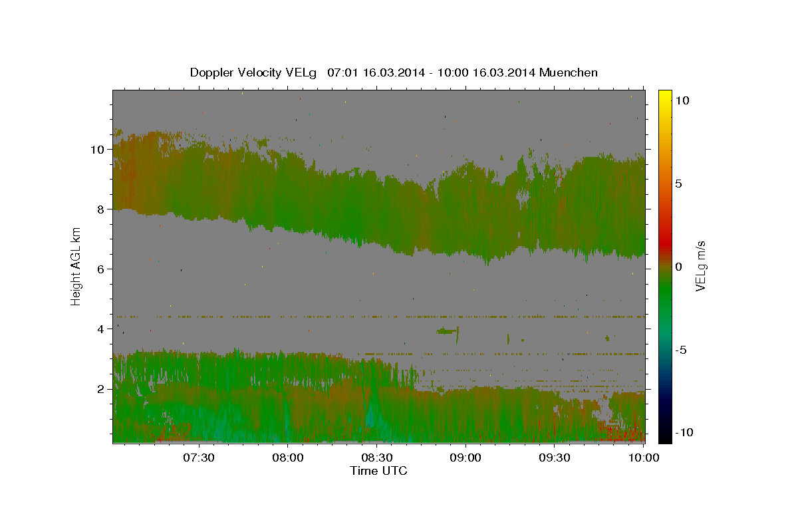Click the black bottom end of the colorbar

[664, 434]
